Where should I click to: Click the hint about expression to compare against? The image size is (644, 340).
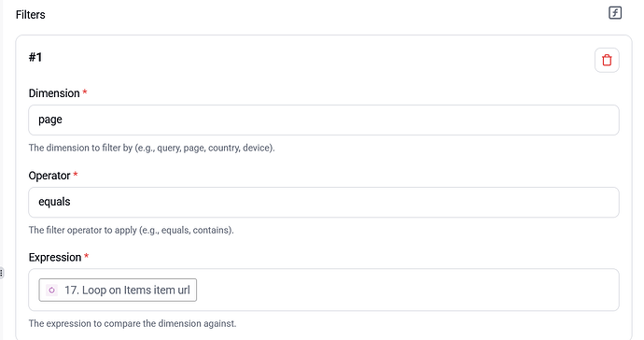click(x=133, y=323)
